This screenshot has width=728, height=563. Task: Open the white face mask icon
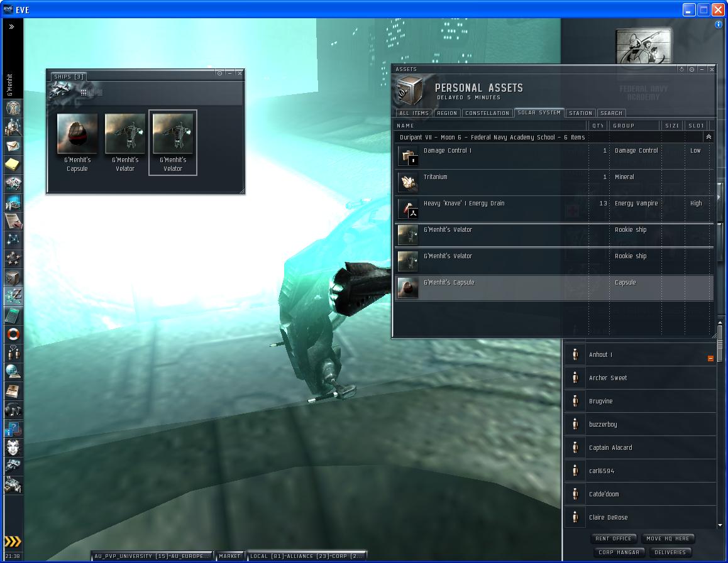13,447
